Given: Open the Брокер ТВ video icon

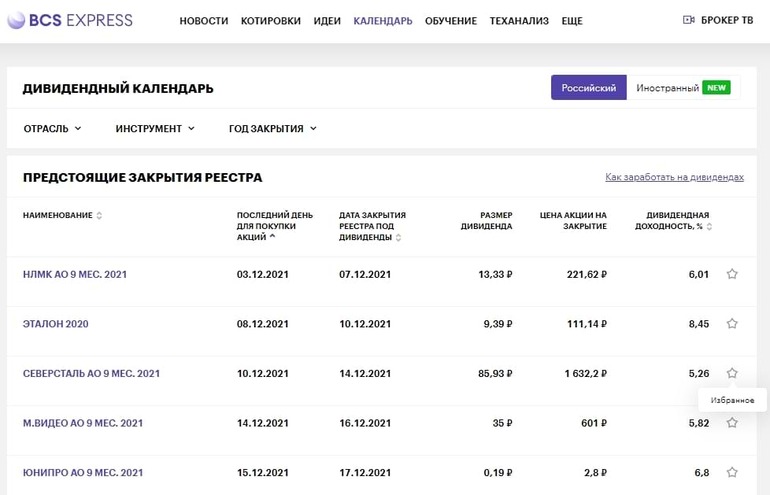Looking at the screenshot, I should tap(688, 20).
